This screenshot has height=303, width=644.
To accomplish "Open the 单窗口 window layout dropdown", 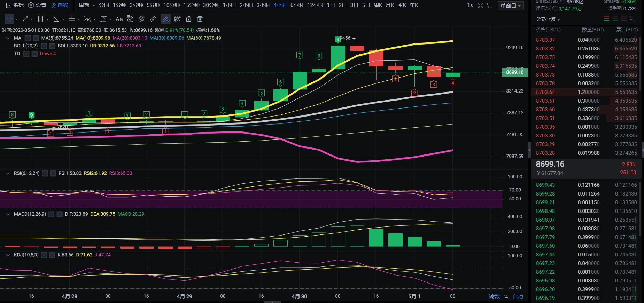I will pyautogui.click(x=511, y=6).
